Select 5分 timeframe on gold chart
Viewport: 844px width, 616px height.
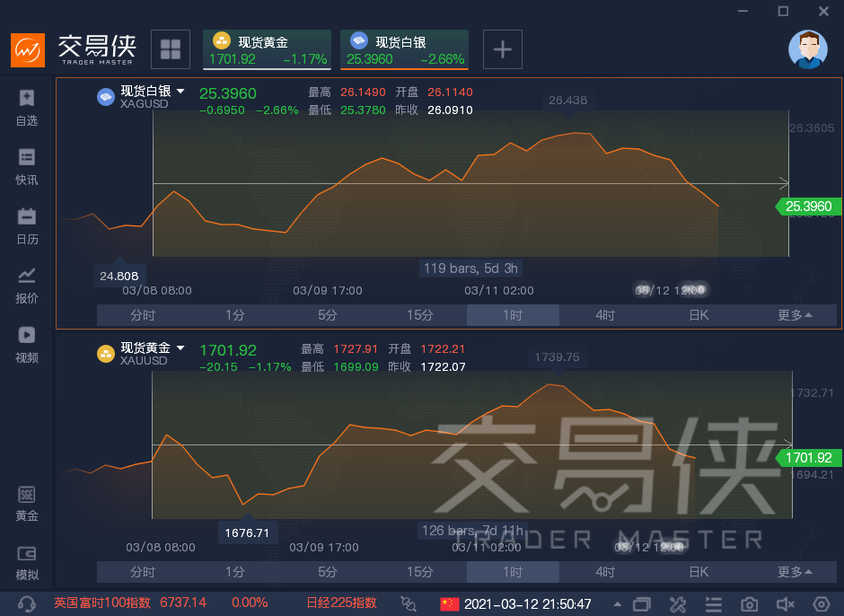click(328, 572)
